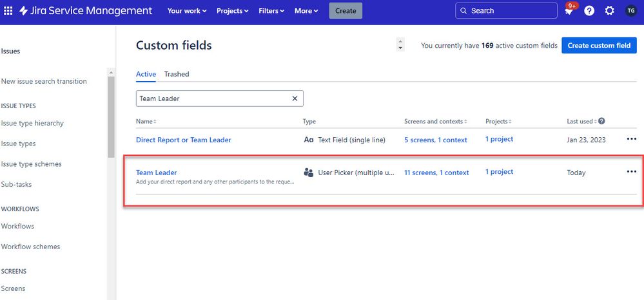The image size is (644, 300).
Task: Open the TG profile avatar
Action: point(631,11)
